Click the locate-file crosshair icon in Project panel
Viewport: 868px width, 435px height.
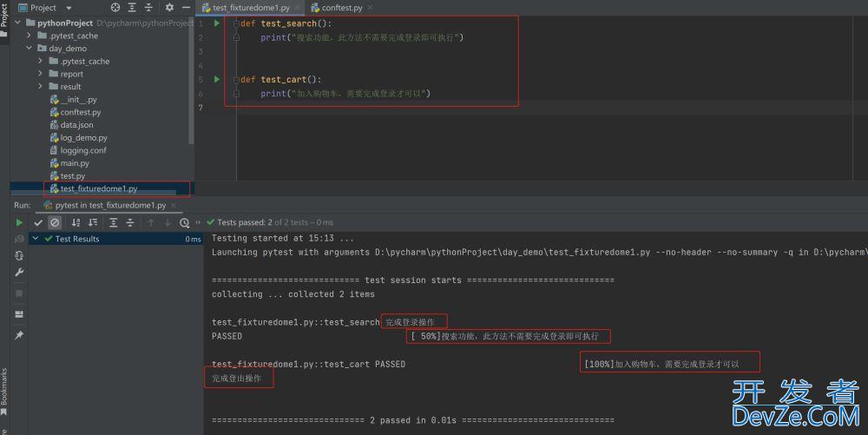pos(115,7)
